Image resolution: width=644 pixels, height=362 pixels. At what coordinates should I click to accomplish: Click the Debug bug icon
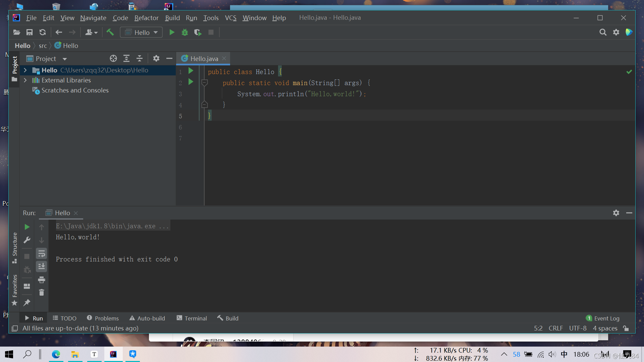[x=184, y=32]
